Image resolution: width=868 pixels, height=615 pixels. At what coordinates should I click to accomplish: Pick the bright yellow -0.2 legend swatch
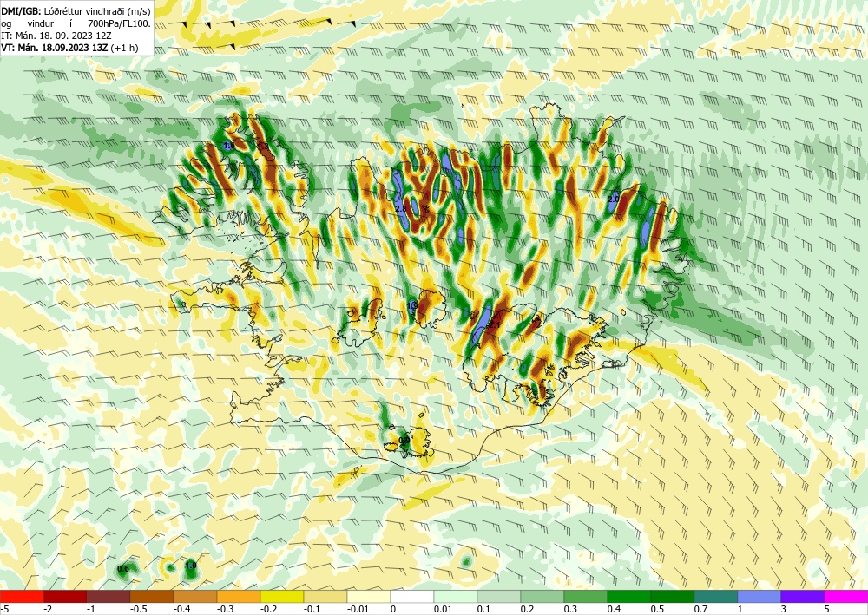282,597
